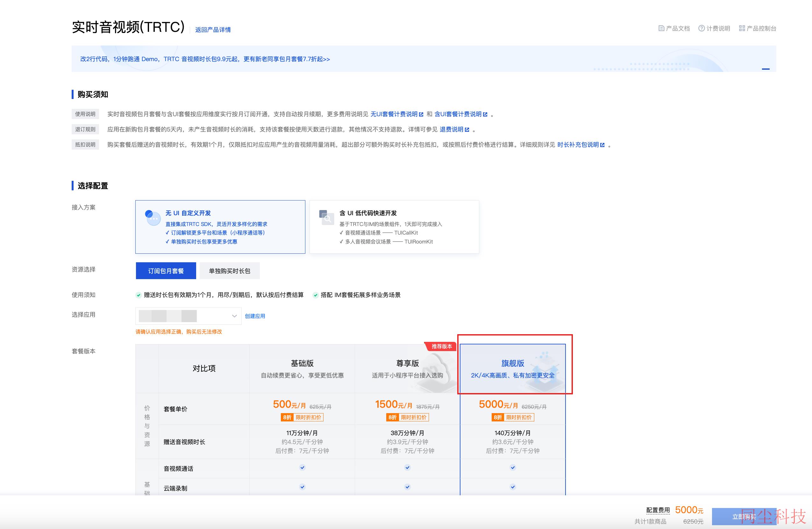Switch to 单独购买时长包 tab
The height and width of the screenshot is (529, 812).
[230, 271]
